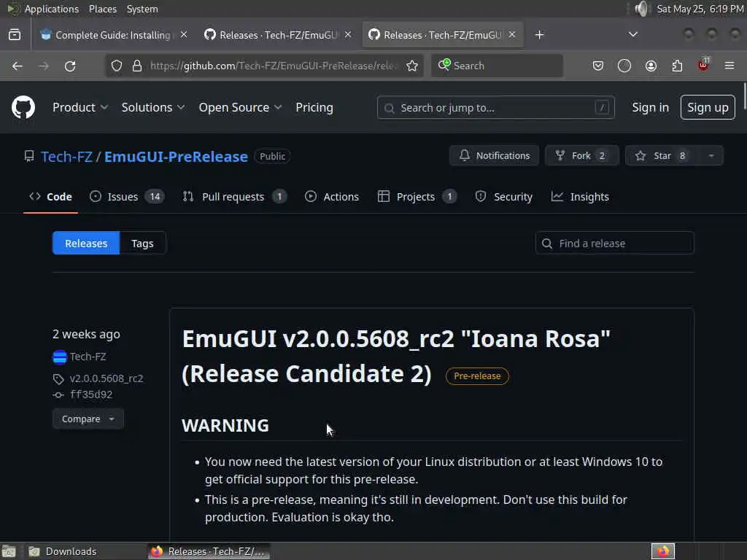Image resolution: width=747 pixels, height=560 pixels.
Task: Click the Find a release field
Action: [614, 244]
